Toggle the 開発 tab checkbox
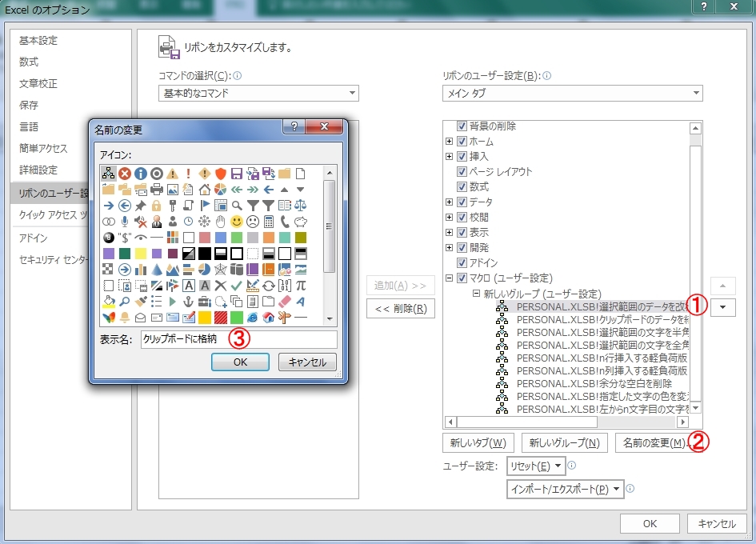Screen dimensions: 756x544 coord(462,247)
